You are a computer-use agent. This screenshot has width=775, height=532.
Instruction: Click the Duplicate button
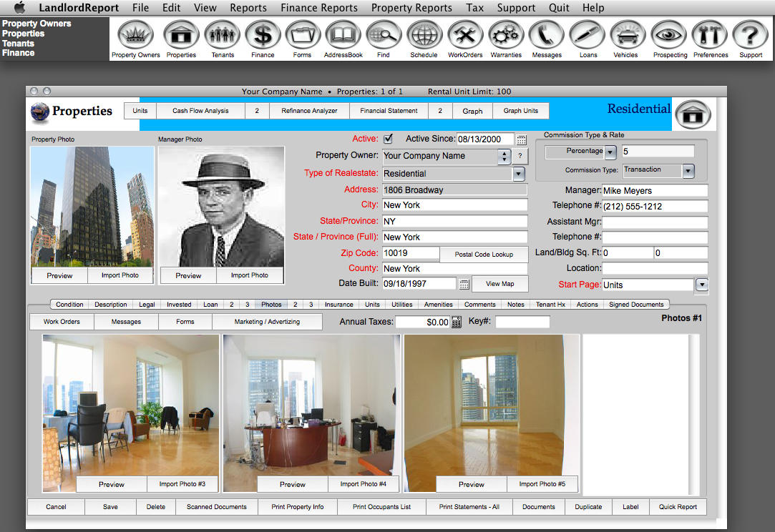[x=588, y=507]
